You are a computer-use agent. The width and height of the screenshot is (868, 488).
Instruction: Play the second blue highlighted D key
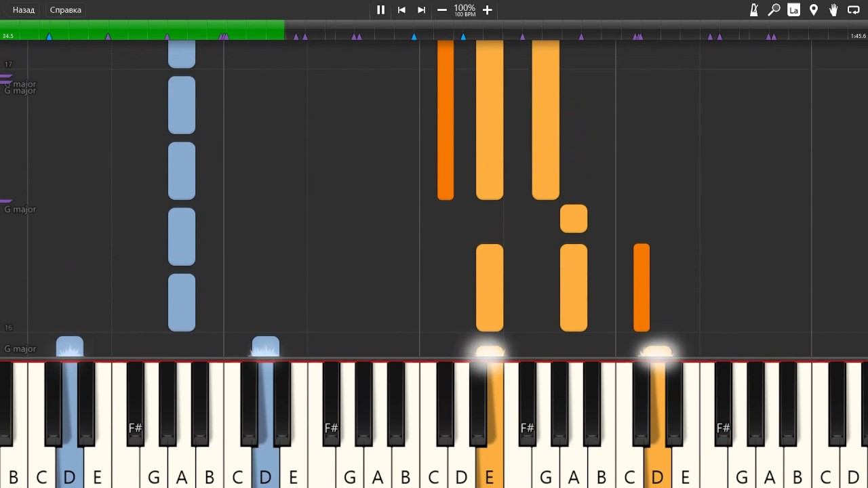[x=265, y=468]
